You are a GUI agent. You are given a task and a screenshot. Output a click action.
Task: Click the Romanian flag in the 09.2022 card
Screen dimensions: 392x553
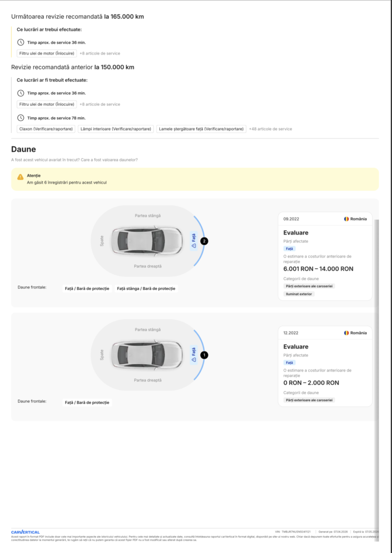coord(347,219)
